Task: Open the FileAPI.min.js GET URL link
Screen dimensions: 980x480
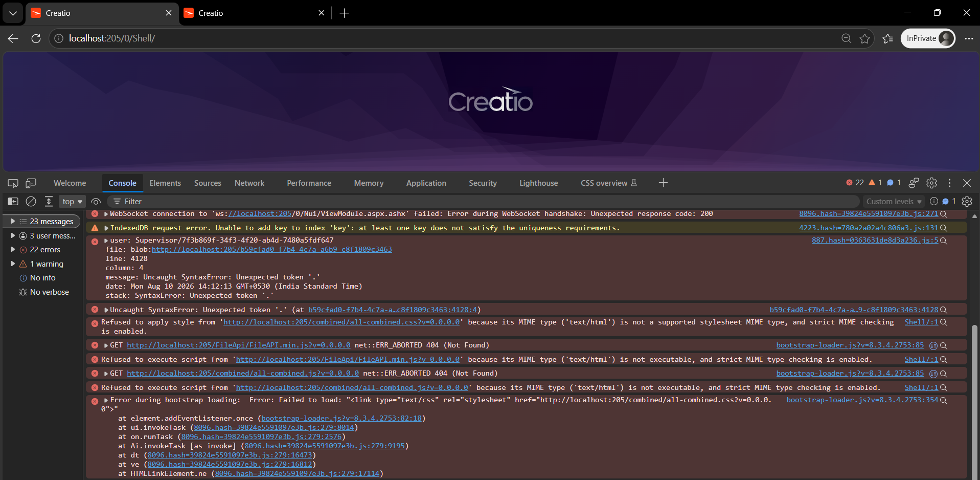Action: (x=239, y=345)
